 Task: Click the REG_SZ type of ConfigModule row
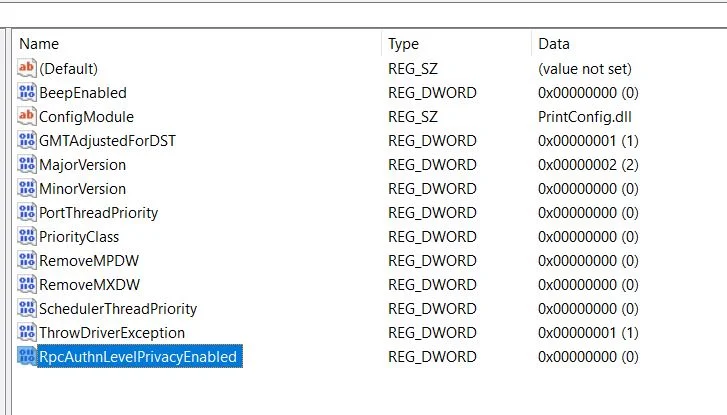[413, 117]
